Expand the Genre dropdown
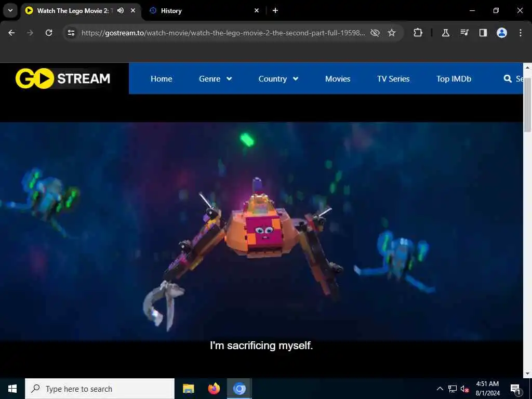This screenshot has width=532, height=399. pos(216,79)
